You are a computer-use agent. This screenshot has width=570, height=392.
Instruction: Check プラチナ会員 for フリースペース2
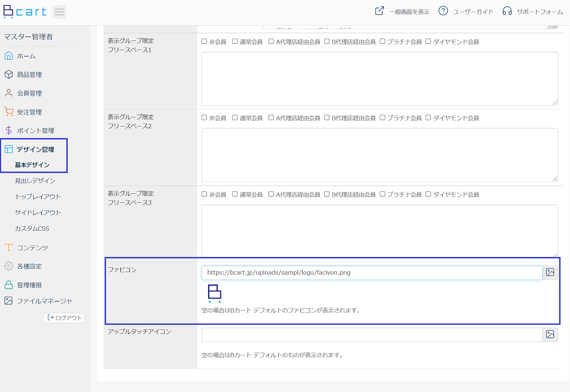[382, 118]
